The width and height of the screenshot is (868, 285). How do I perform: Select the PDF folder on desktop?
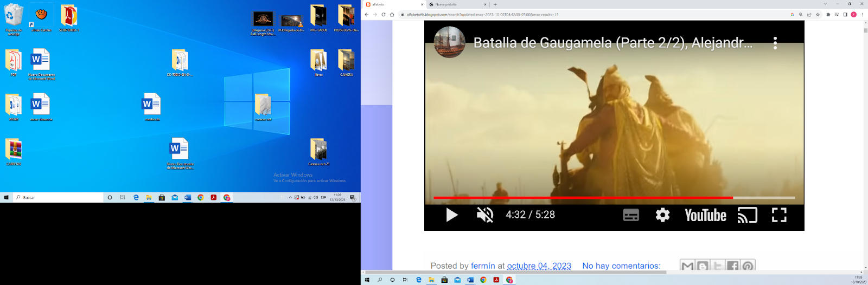14,63
